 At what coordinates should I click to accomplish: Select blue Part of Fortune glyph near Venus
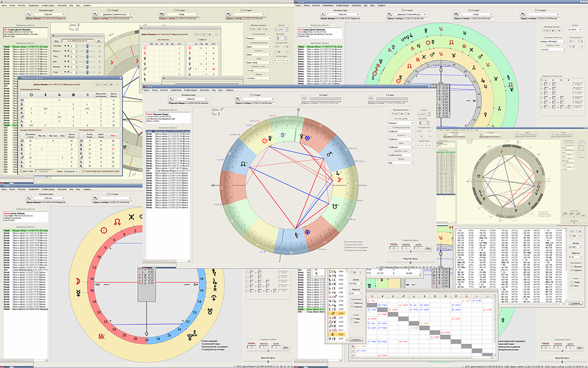click(308, 138)
